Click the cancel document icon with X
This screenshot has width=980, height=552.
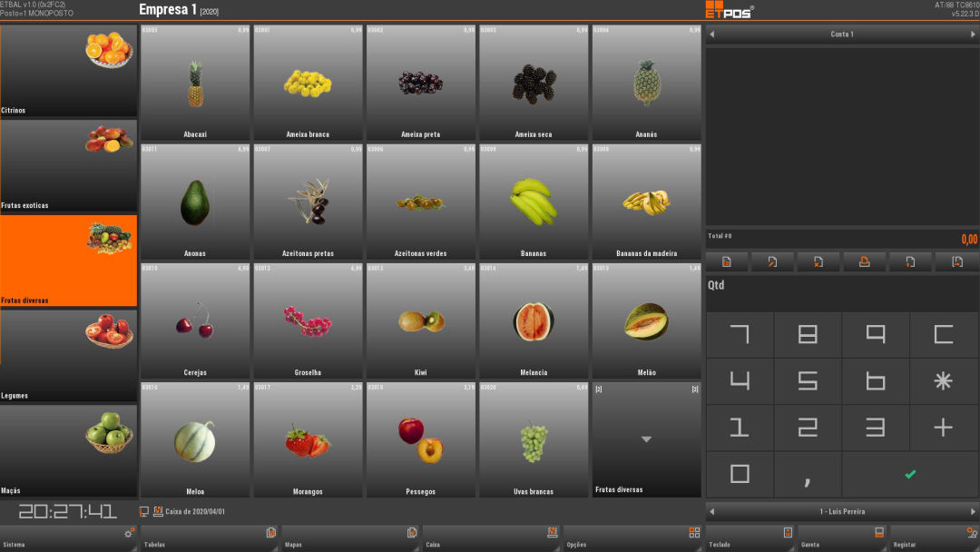(x=818, y=262)
